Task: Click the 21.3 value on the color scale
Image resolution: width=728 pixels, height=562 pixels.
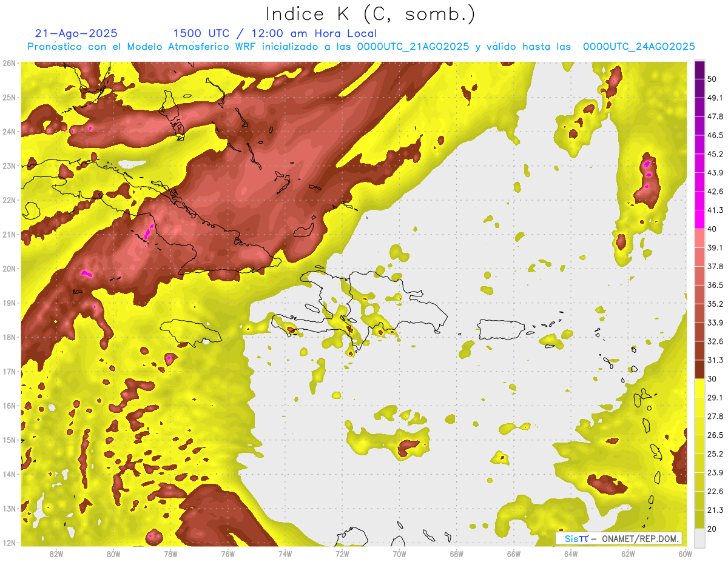Action: coord(715,510)
